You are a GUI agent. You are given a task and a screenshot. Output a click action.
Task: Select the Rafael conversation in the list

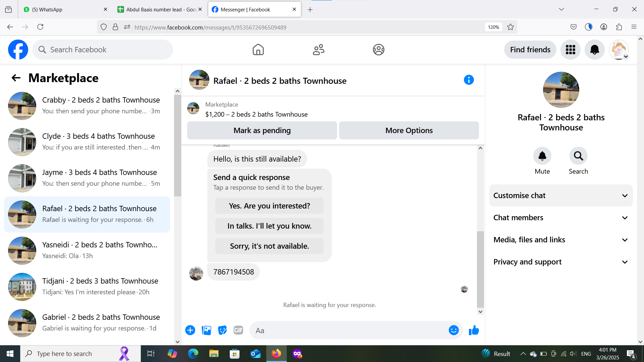87,215
